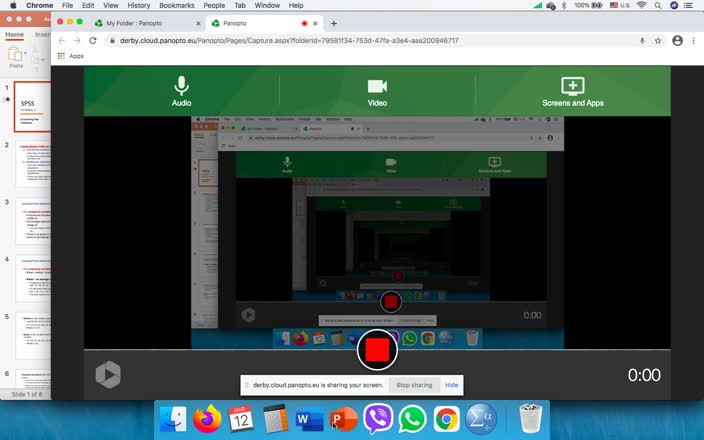Open Firefox from the dock

(208, 418)
